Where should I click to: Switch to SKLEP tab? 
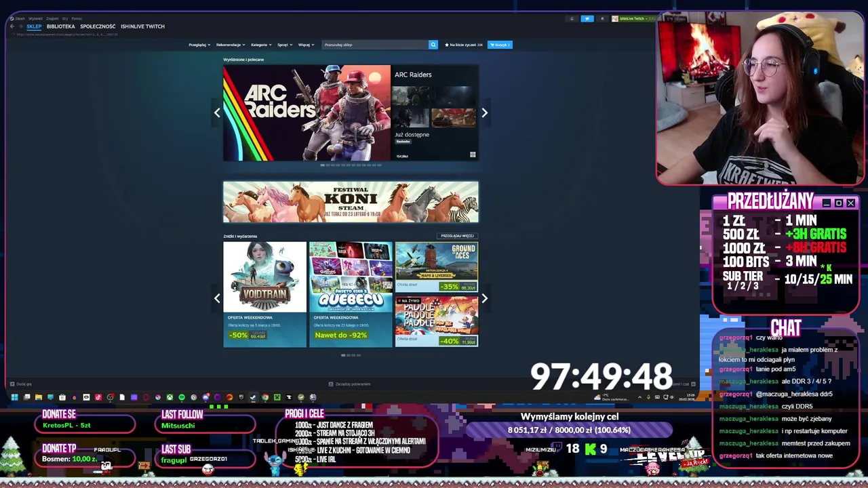click(x=34, y=26)
